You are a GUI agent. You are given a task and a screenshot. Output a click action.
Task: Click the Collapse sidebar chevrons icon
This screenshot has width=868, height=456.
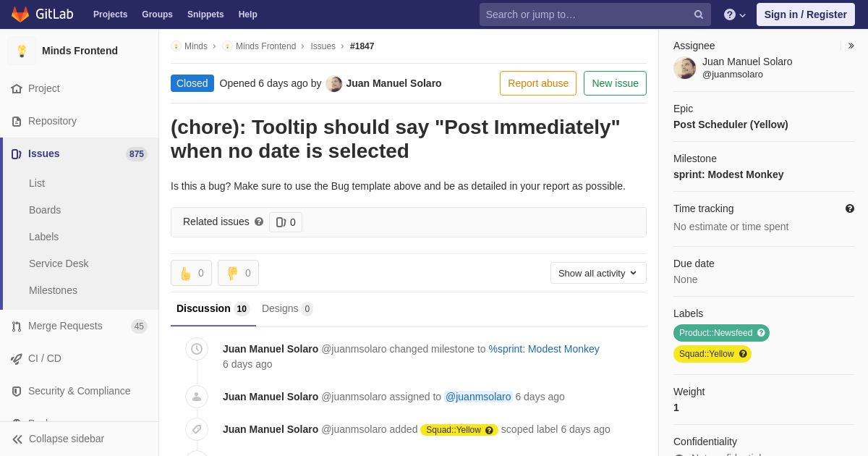17,439
